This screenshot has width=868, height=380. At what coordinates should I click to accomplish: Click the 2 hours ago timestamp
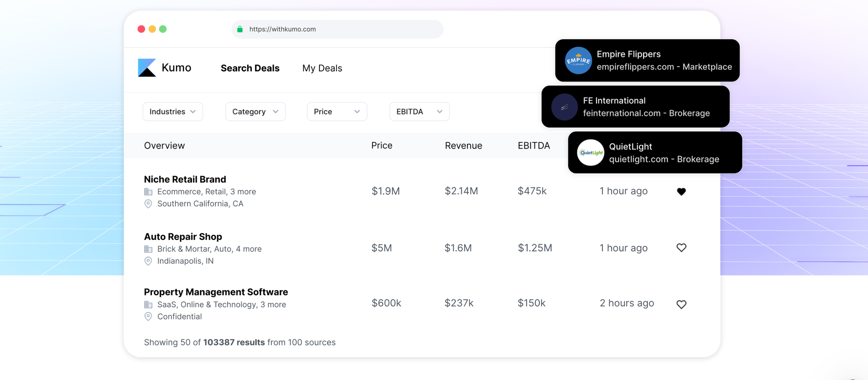tap(627, 303)
